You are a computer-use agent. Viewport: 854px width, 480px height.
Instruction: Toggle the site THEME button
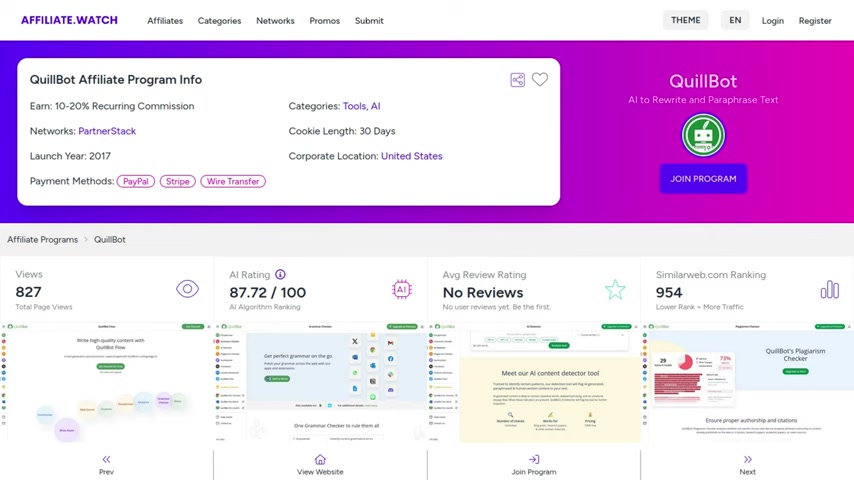tap(686, 20)
